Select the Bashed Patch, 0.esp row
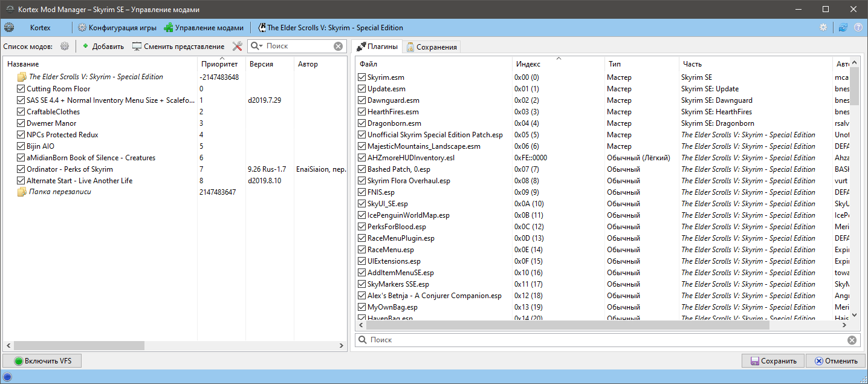Screen dimensions: 868x384 click(x=603, y=169)
